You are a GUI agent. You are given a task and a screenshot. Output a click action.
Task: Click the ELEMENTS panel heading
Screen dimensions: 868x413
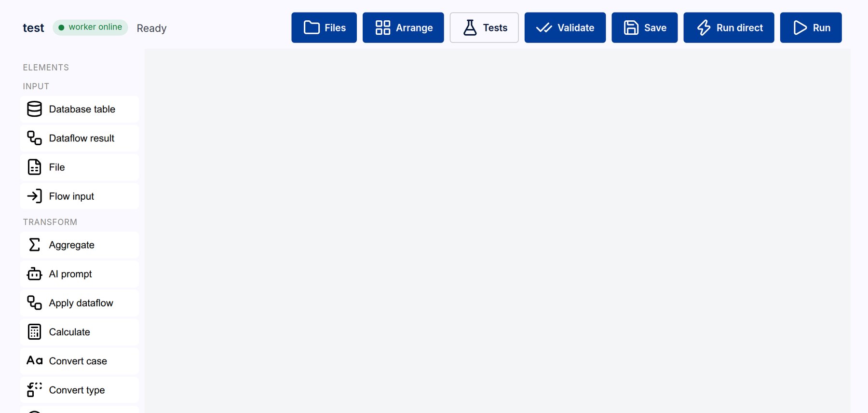click(x=46, y=68)
